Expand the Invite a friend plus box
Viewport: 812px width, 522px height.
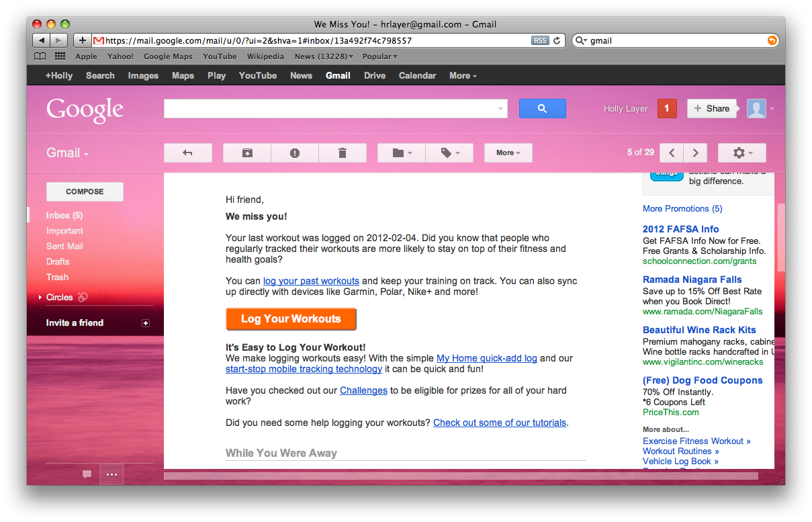coord(146,323)
